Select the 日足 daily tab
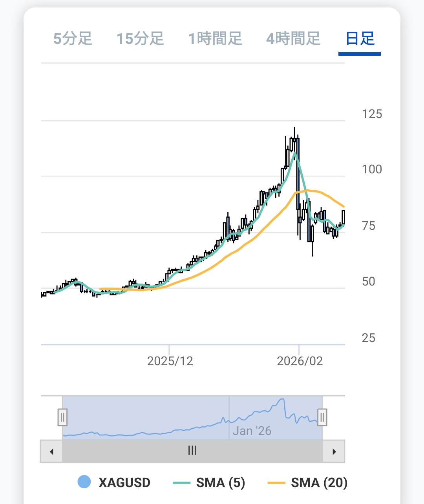This screenshot has height=504, width=424. coord(360,39)
